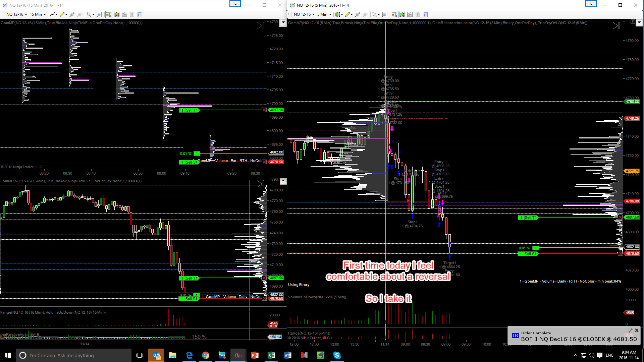Click zoom out icon in 15 Min window
The height and width of the screenshot is (362, 644).
coord(80,14)
